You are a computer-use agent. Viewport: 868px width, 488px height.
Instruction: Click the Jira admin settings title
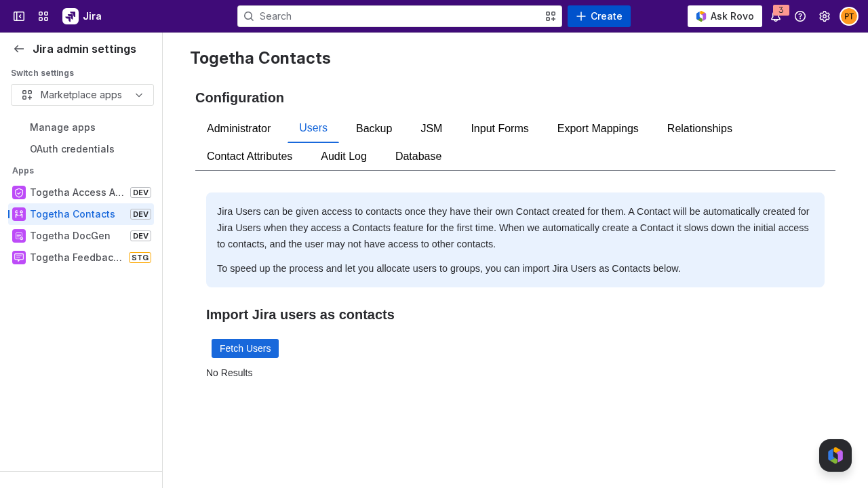(84, 49)
